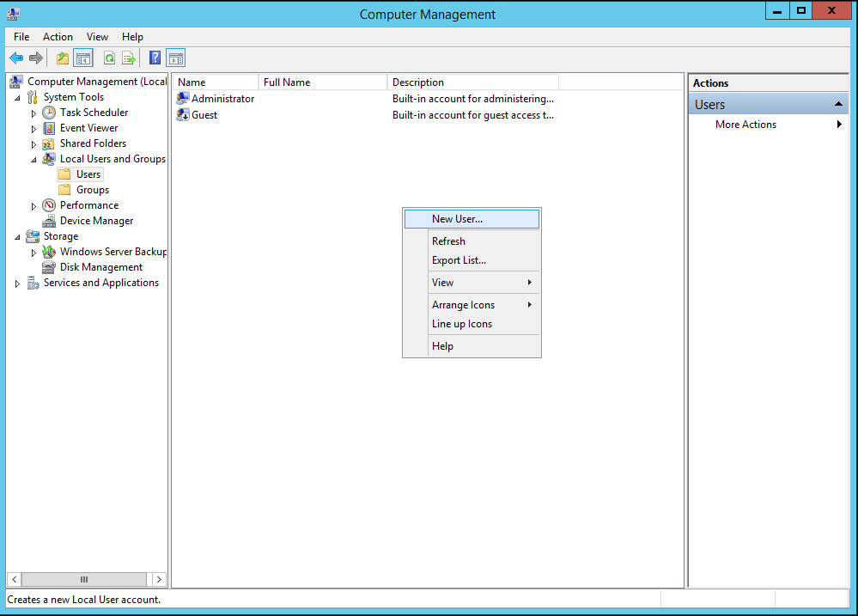Expand Services and Applications node
858x616 pixels.
(17, 284)
